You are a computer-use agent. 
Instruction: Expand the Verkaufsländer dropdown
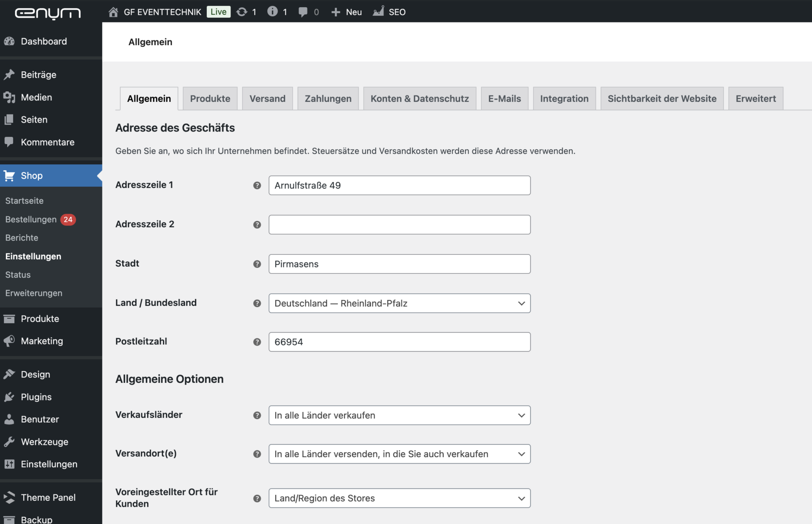coord(399,415)
